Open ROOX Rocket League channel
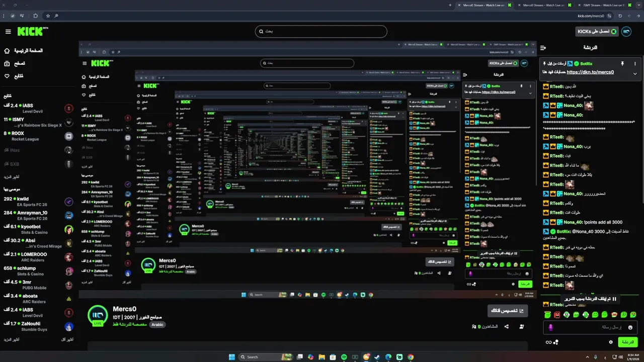 38,136
